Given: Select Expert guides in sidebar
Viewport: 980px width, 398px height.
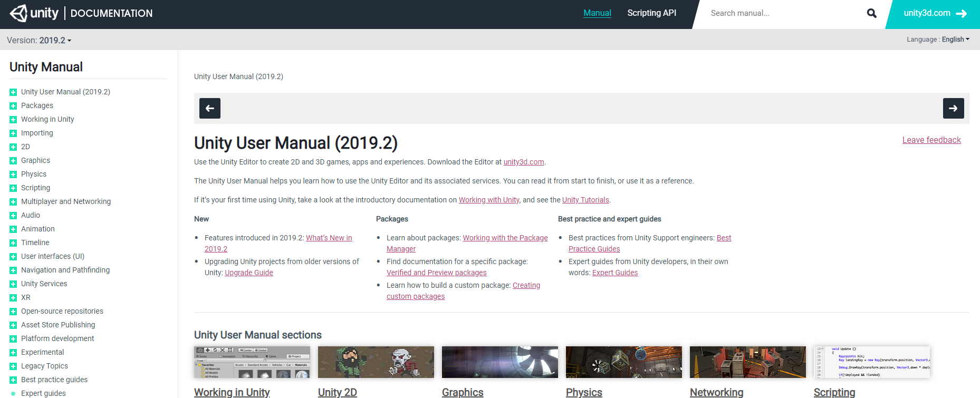Looking at the screenshot, I should point(43,393).
